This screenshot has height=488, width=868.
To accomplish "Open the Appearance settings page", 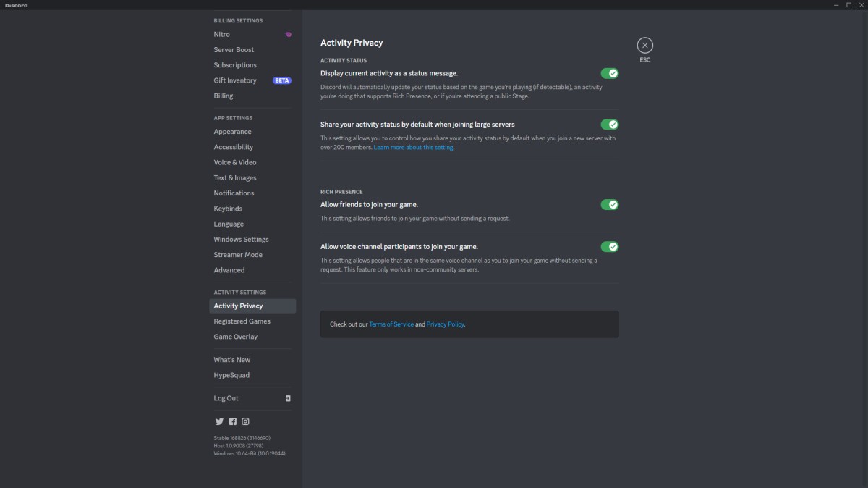I will 232,131.
